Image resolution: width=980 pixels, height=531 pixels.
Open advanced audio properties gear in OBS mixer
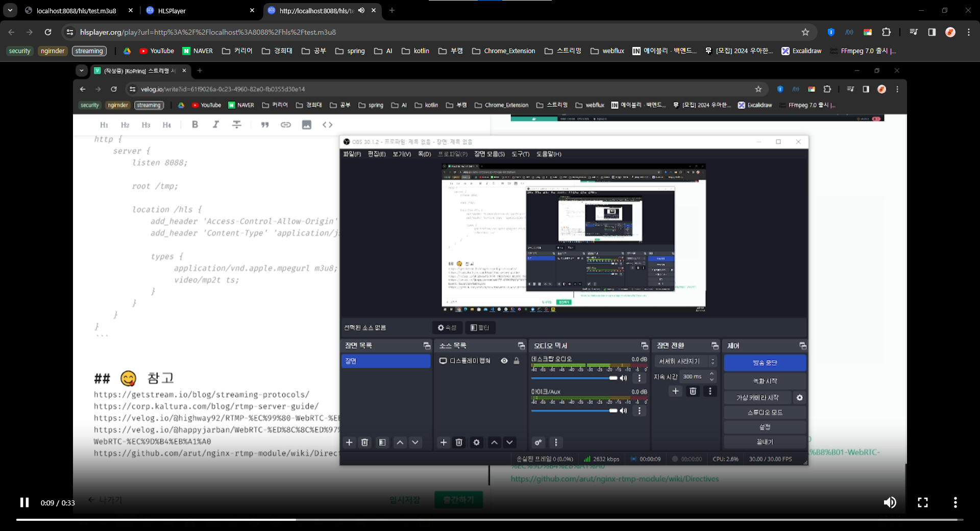coord(538,443)
